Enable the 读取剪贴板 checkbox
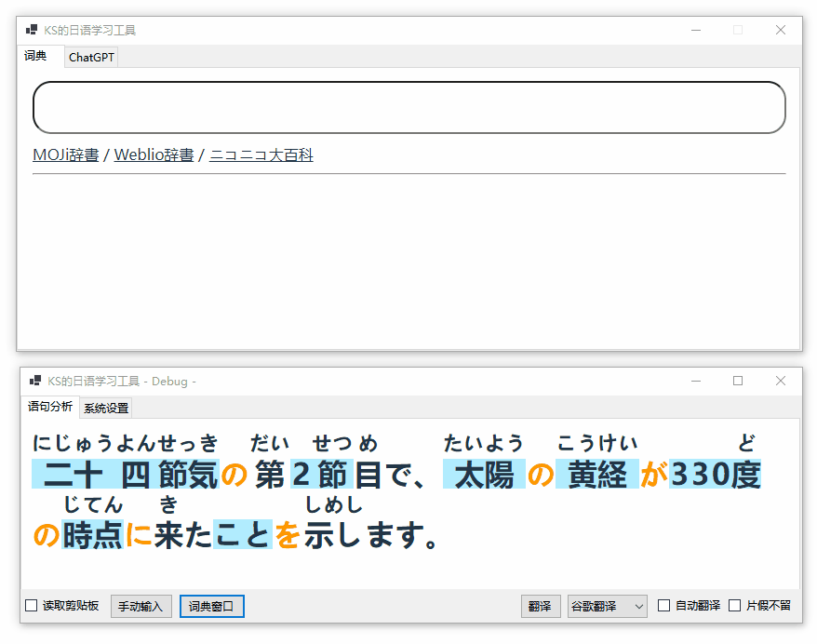 [32, 606]
